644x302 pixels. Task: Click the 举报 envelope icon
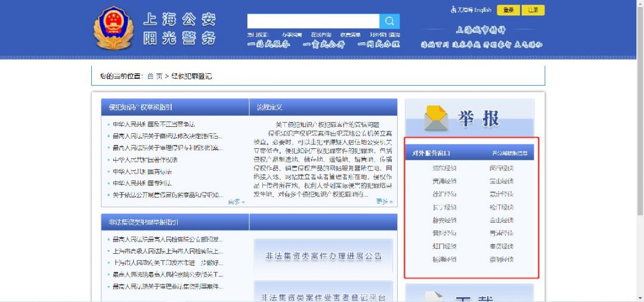[436, 119]
